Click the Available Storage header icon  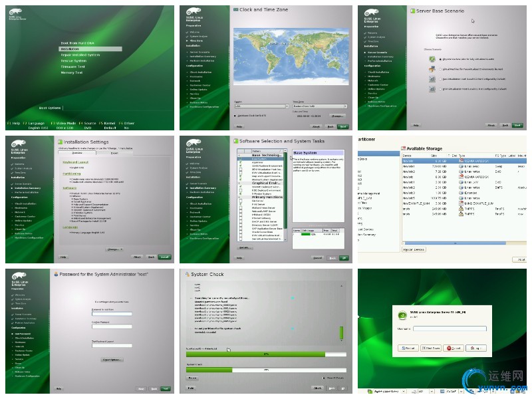point(404,148)
